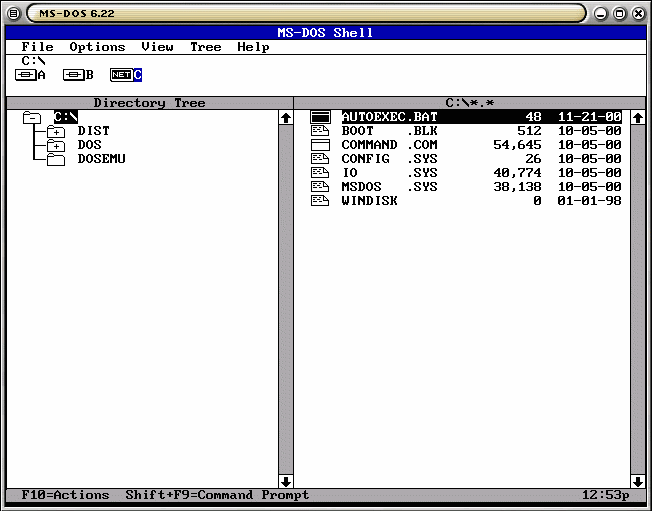652x511 pixels.
Task: Select drive B icon
Action: click(73, 75)
